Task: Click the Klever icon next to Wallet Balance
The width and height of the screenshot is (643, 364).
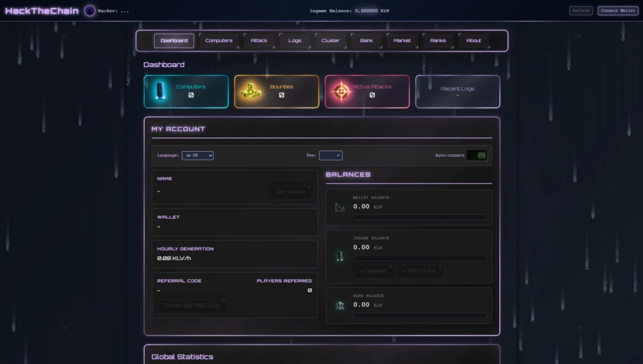Action: [x=339, y=206]
